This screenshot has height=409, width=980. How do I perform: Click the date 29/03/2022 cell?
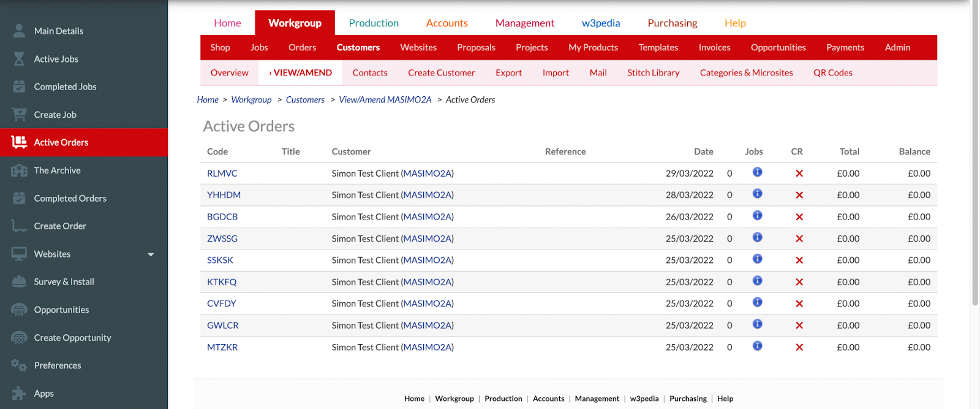690,174
